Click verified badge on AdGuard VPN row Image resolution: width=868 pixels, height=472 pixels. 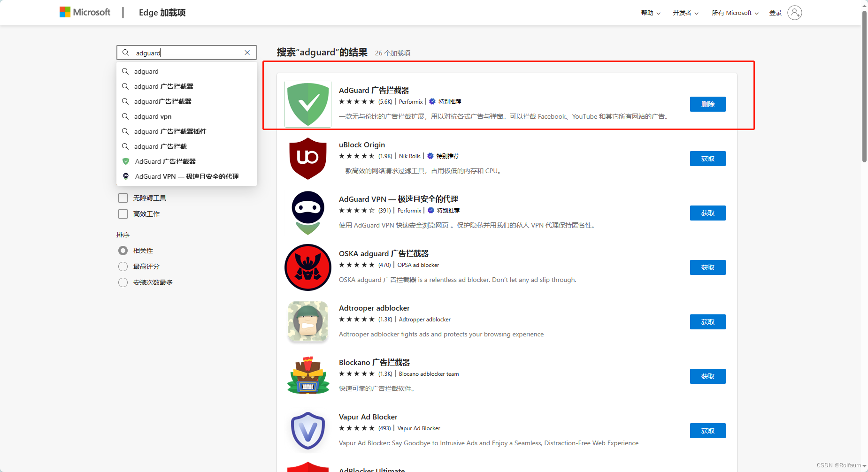click(431, 210)
